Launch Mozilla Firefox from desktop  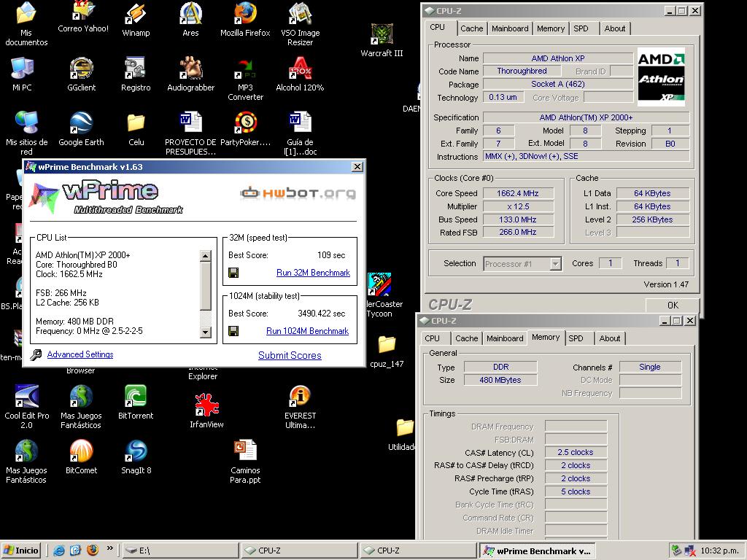pyautogui.click(x=245, y=19)
